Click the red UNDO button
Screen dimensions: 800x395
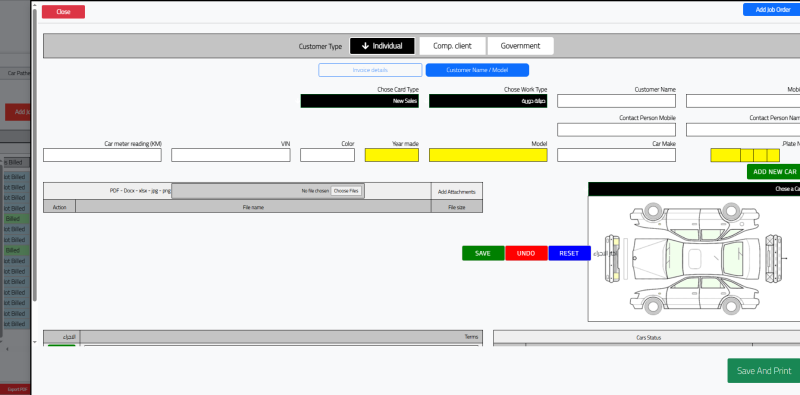pos(526,253)
